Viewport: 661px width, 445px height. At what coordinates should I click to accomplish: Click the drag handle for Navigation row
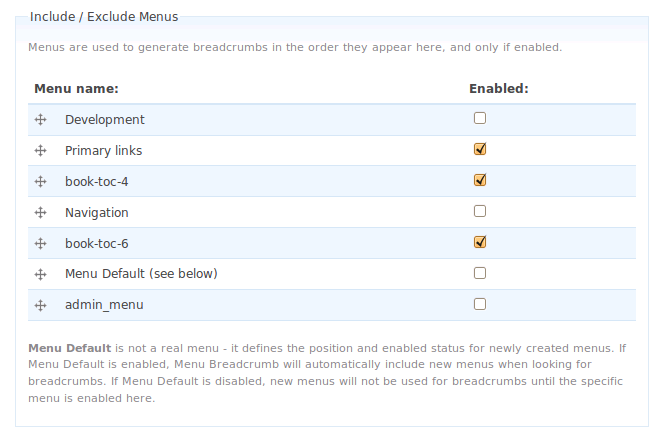(41, 213)
